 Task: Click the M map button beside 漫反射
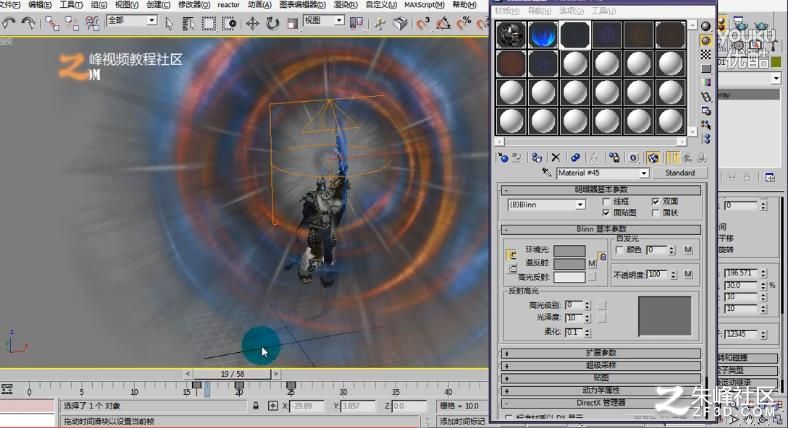point(592,263)
